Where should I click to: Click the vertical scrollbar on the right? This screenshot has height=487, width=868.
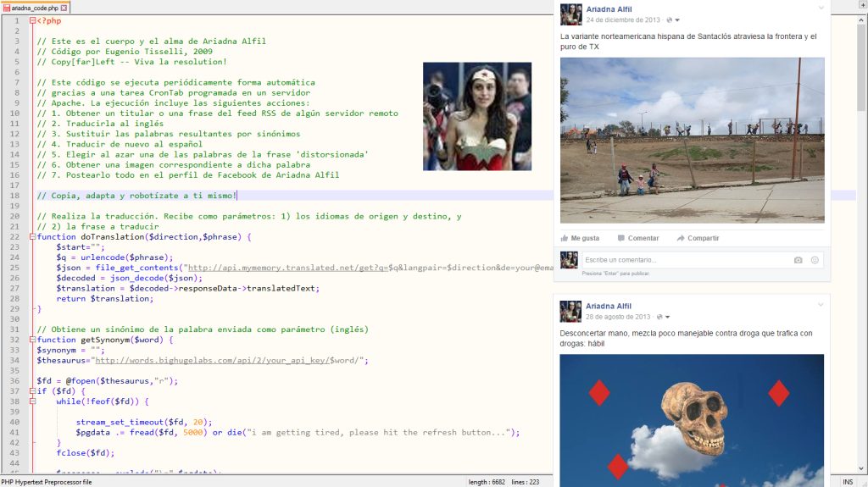(x=862, y=244)
